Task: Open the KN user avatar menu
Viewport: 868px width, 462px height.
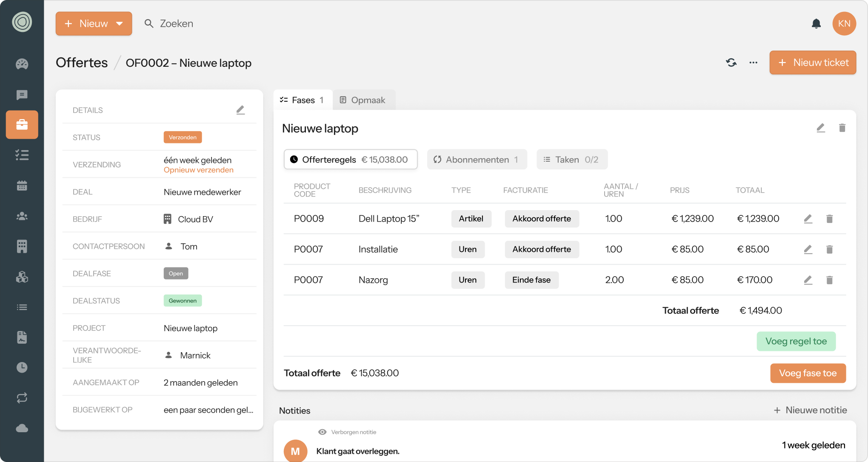Action: 844,24
